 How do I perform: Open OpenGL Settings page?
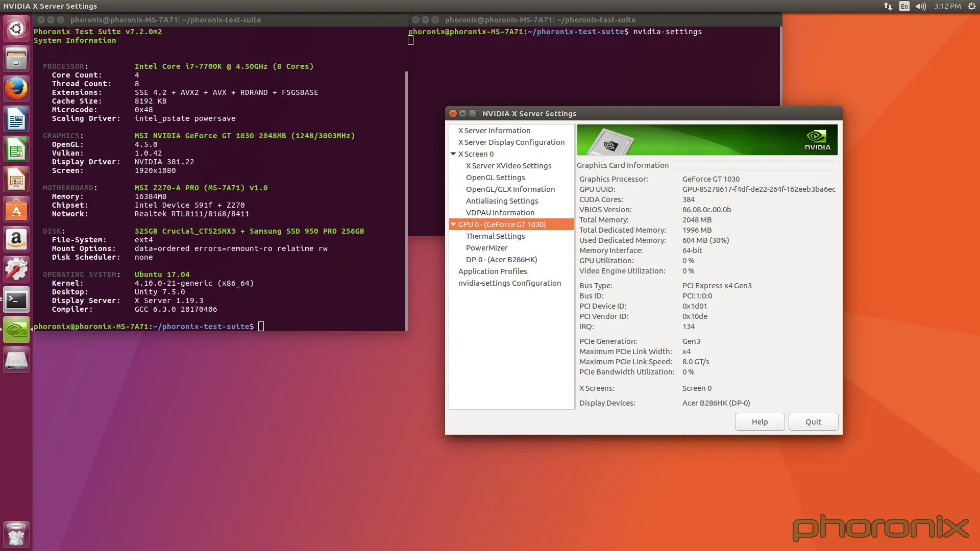coord(495,178)
